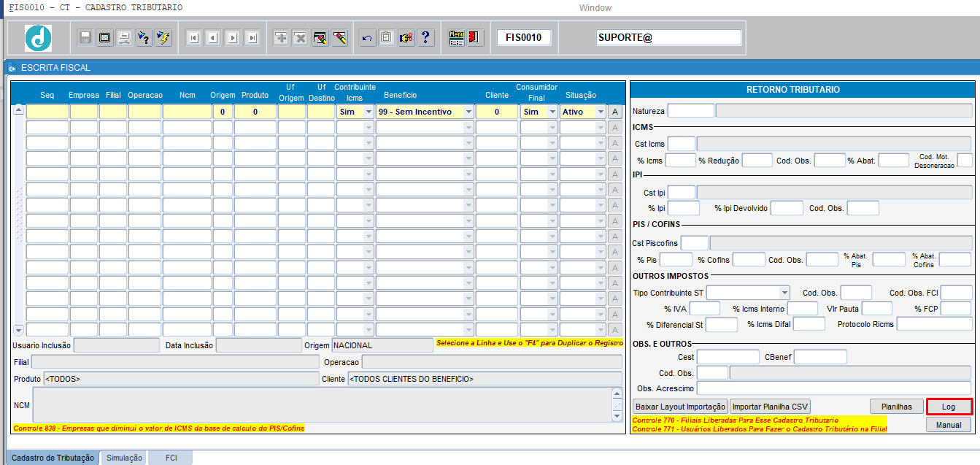This screenshot has width=980, height=465.
Task: Open the Situação dropdown showing Ativo
Action: tap(601, 112)
